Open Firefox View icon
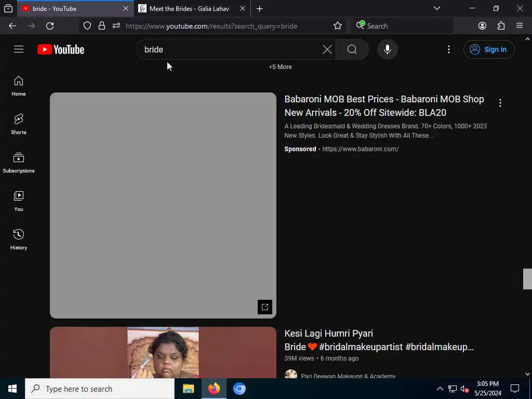532x399 pixels. (x=8, y=9)
